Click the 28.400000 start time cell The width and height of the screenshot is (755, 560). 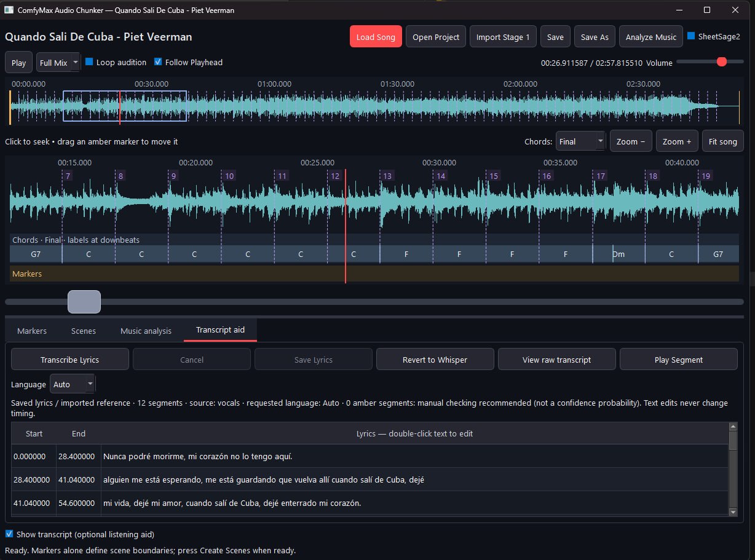click(x=34, y=479)
